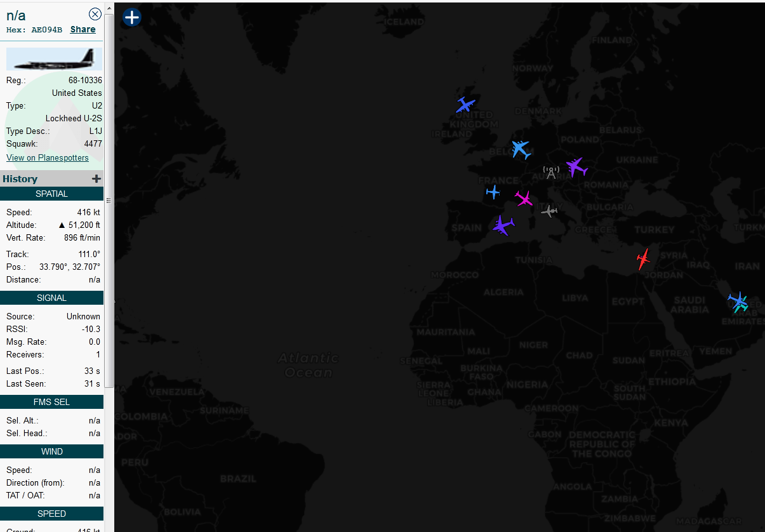This screenshot has height=532, width=765.
Task: Click the RSSI value -10.3
Action: click(91, 329)
